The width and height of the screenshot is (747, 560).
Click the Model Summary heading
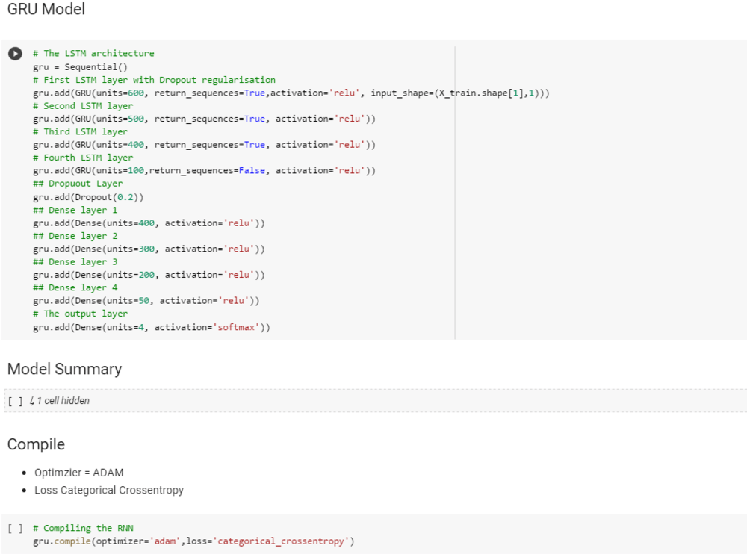(x=65, y=369)
